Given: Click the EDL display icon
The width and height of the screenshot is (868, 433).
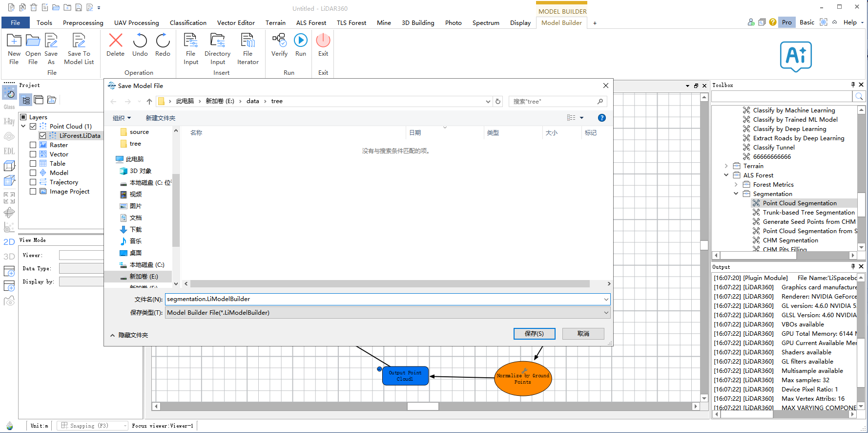Looking at the screenshot, I should 9,151.
